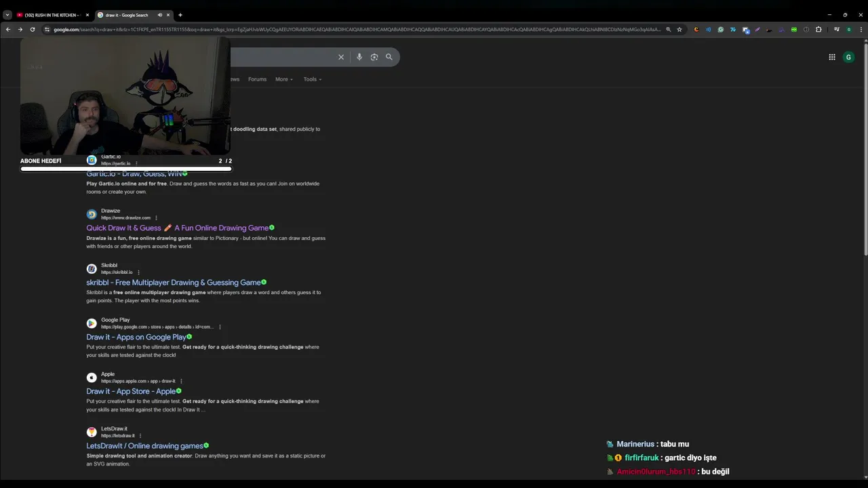The height and width of the screenshot is (488, 868).
Task: Click the Apple site favicon
Action: pyautogui.click(x=92, y=378)
